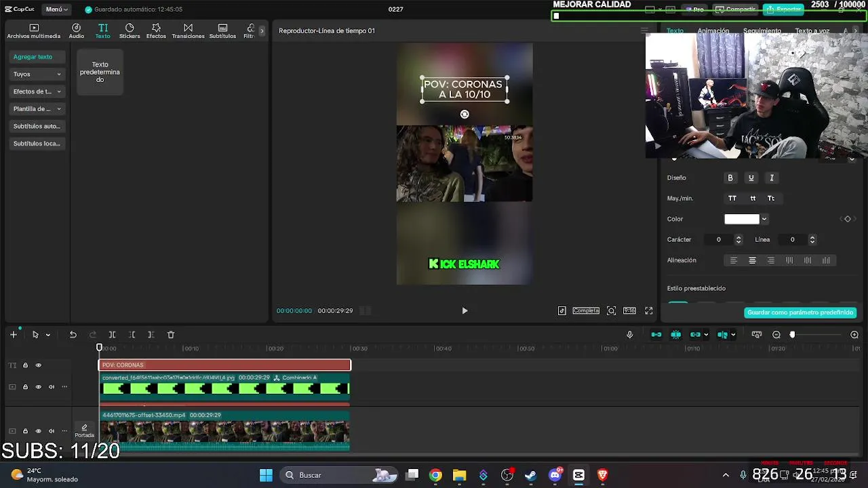The image size is (868, 488).
Task: Click the Carácter spacing value field
Action: click(x=719, y=239)
